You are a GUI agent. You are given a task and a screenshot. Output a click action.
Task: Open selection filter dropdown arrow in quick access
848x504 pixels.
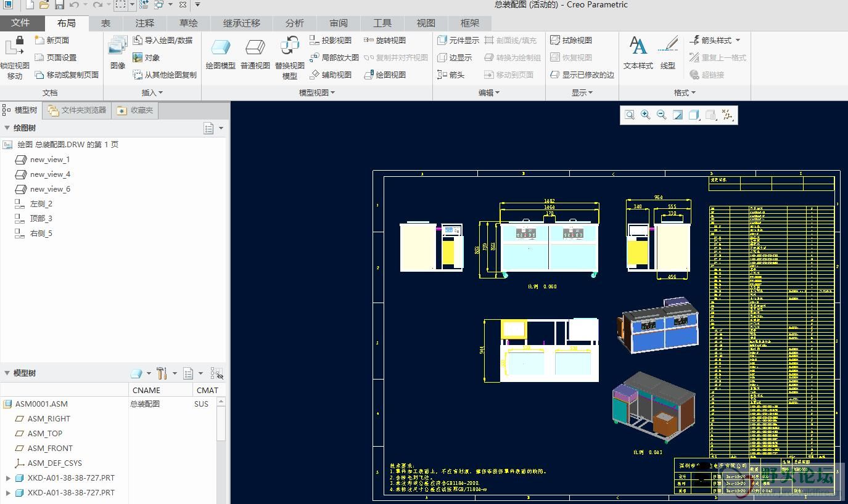131,5
